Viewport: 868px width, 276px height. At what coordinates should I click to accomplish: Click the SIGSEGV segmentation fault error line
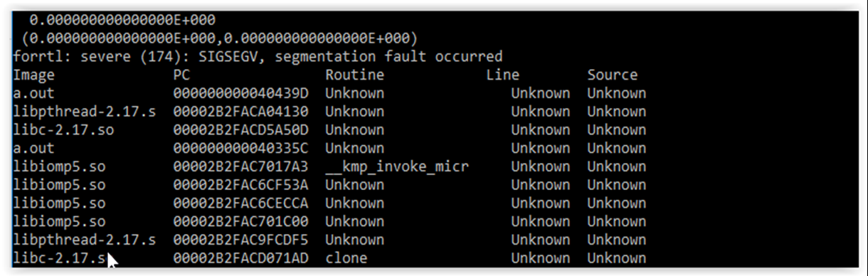tap(258, 56)
